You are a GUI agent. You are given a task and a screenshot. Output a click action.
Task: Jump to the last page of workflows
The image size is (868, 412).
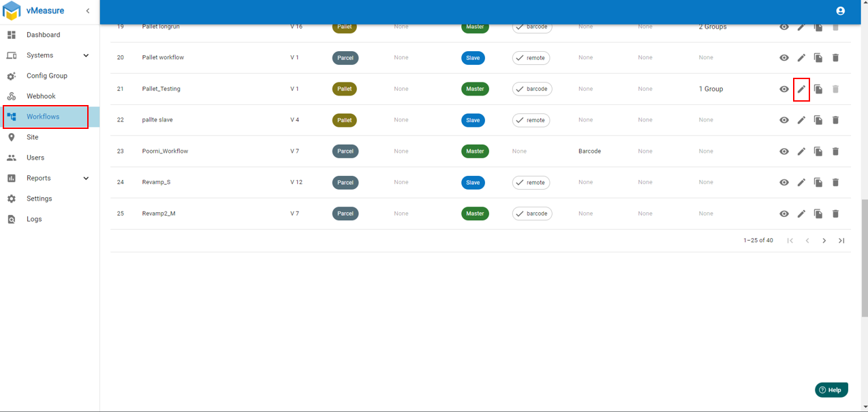point(841,241)
